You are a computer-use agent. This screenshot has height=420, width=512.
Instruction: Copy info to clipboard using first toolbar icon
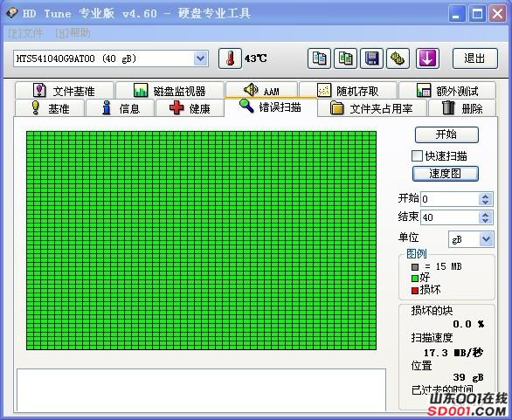319,59
